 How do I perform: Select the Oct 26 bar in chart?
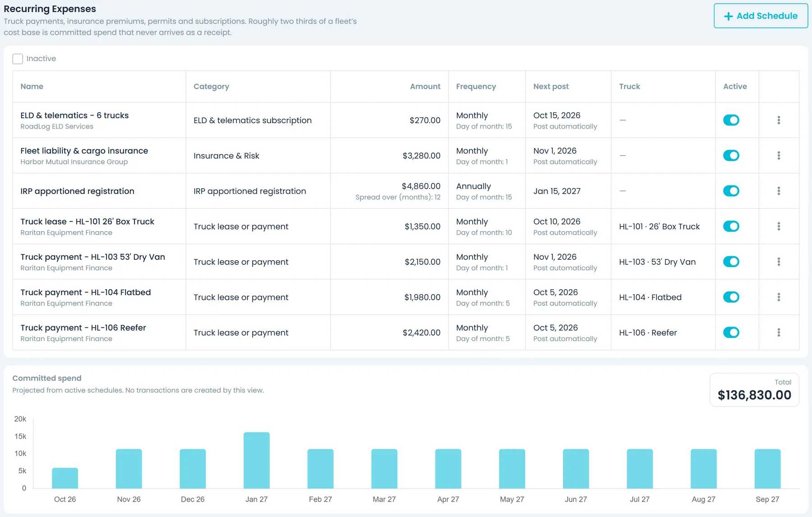click(x=65, y=478)
